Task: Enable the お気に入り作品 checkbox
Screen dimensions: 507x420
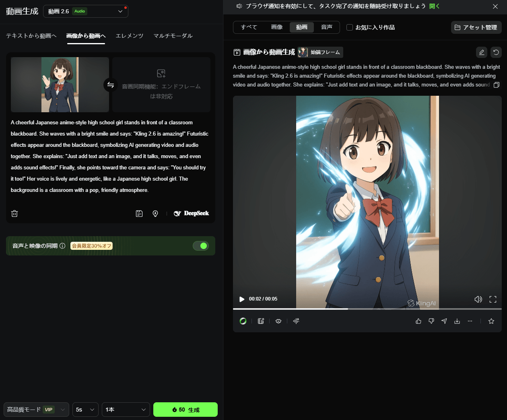Action: (x=349, y=27)
